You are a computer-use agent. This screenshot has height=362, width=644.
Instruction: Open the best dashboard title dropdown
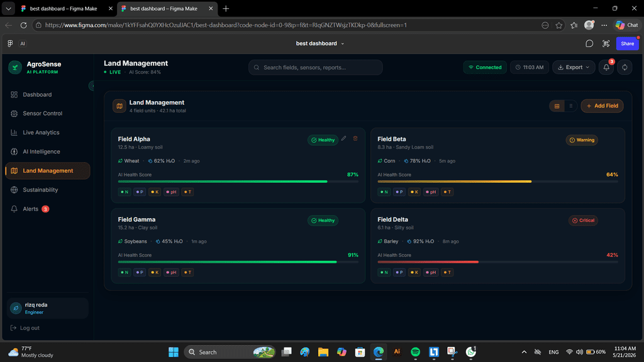pyautogui.click(x=320, y=43)
